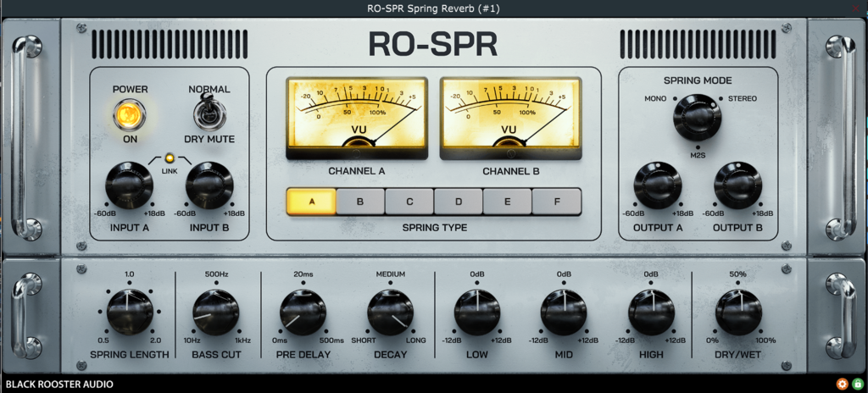
Task: Click the SPRING TYPE label
Action: click(435, 228)
